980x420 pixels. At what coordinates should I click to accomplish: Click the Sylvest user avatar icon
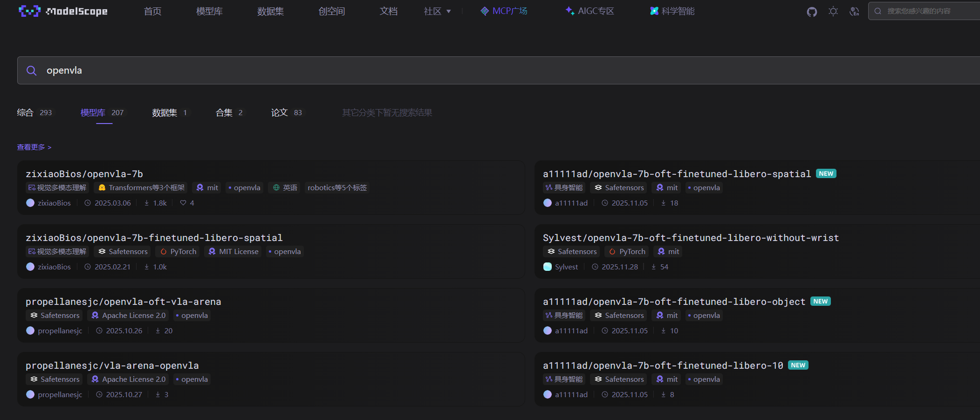[548, 267]
